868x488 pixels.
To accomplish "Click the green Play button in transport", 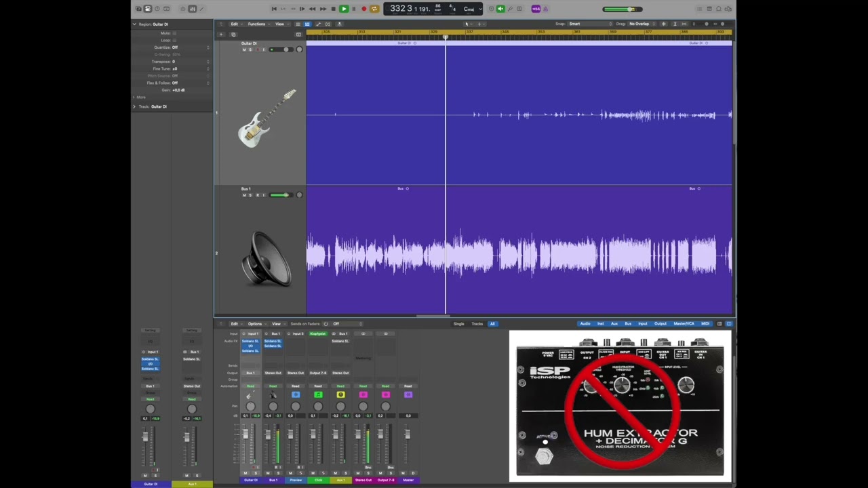I will coord(344,9).
